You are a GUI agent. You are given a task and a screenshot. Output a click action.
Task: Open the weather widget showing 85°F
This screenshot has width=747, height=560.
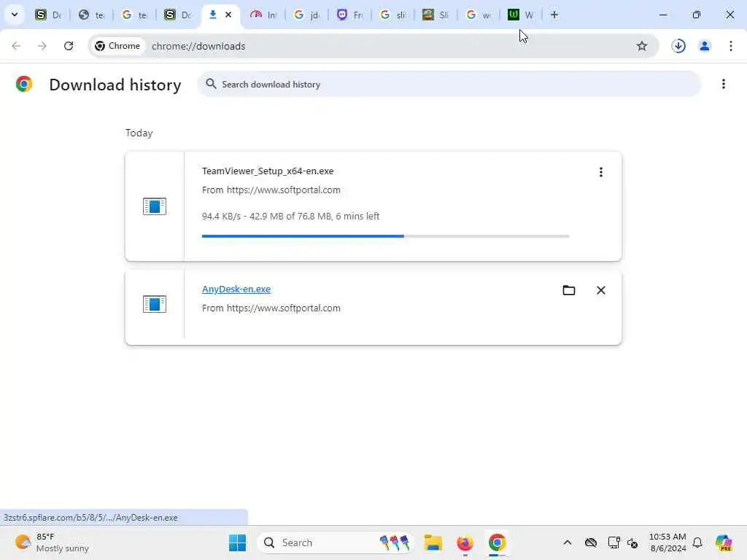52,542
